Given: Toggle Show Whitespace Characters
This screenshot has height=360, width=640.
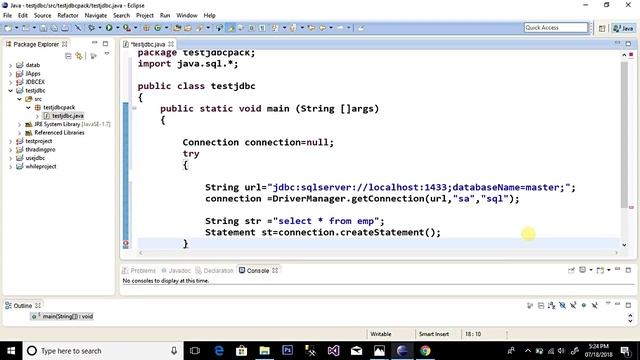Looking at the screenshot, I should [262, 28].
